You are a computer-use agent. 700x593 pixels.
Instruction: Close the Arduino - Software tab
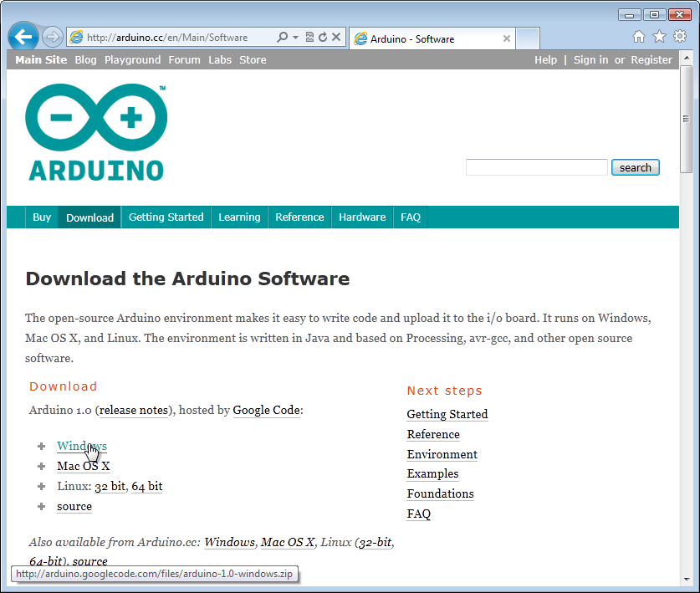point(507,38)
